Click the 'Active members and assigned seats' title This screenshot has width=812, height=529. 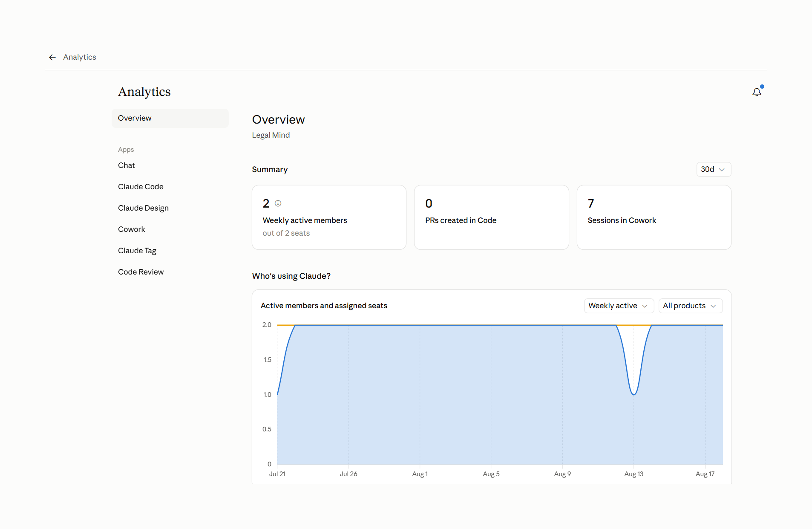[x=324, y=306]
